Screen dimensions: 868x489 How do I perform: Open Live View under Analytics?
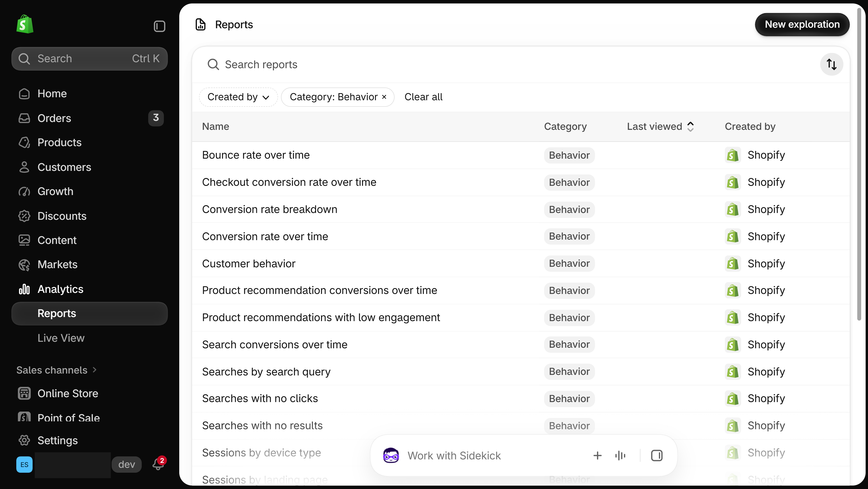tap(89, 338)
